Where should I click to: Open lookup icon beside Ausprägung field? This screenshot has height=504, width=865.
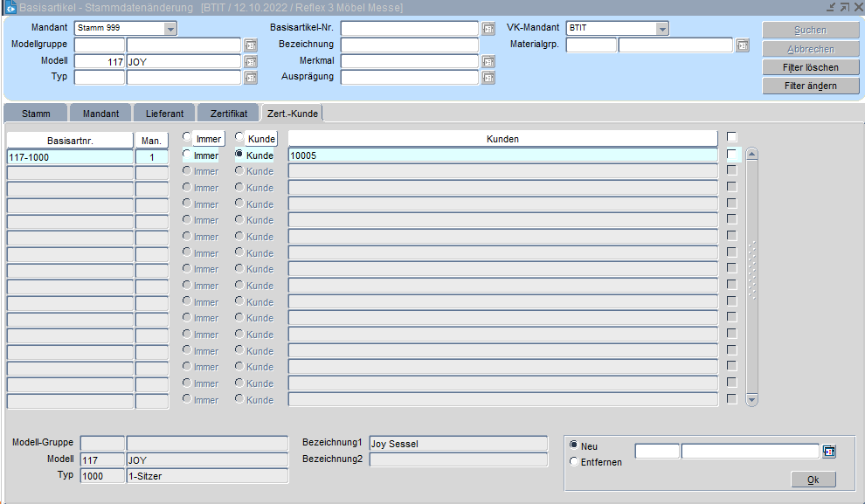[x=488, y=78]
